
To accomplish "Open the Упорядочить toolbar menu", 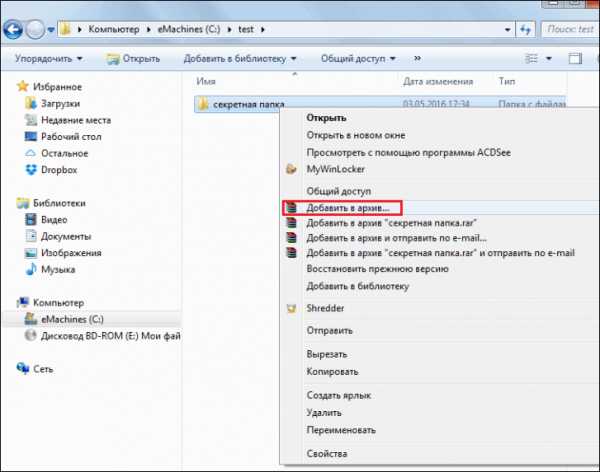I will tap(48, 59).
